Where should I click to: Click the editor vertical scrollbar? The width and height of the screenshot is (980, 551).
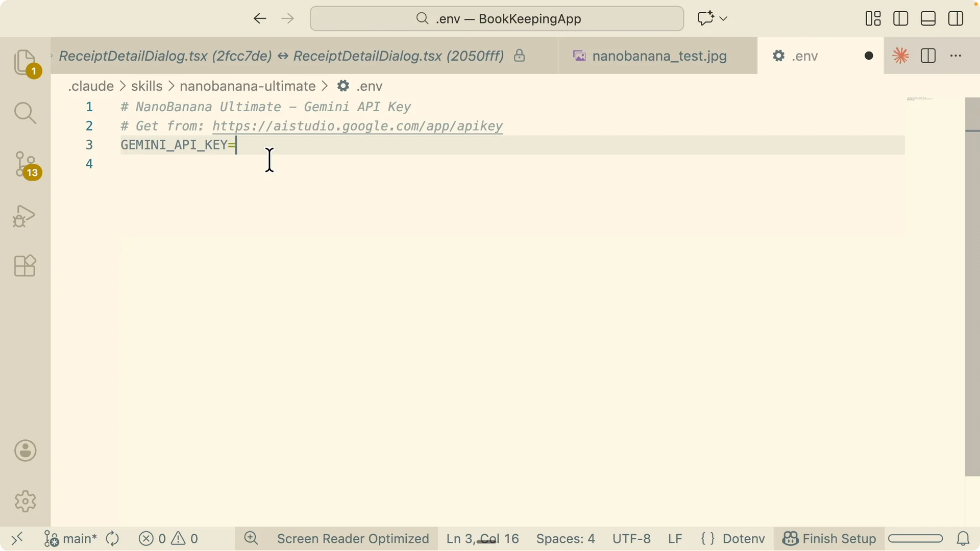click(x=972, y=287)
